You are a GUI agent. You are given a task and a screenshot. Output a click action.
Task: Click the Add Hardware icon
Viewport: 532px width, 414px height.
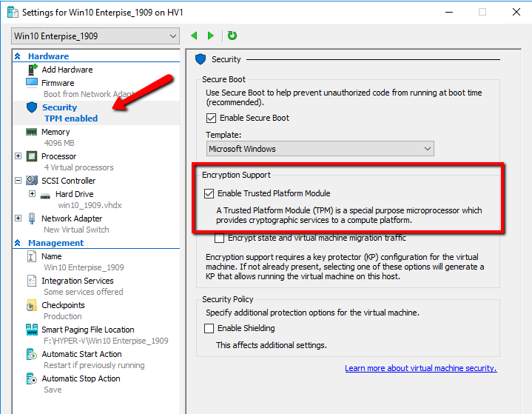[x=33, y=70]
